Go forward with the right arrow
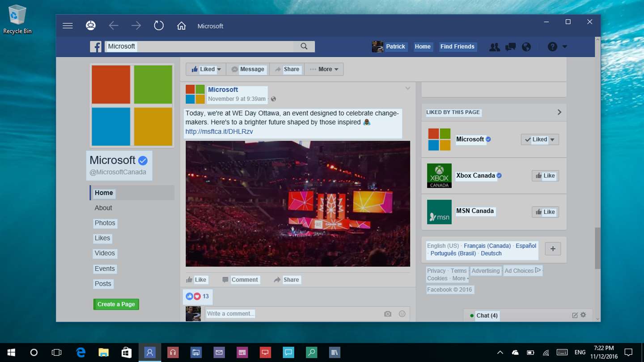 tap(136, 26)
